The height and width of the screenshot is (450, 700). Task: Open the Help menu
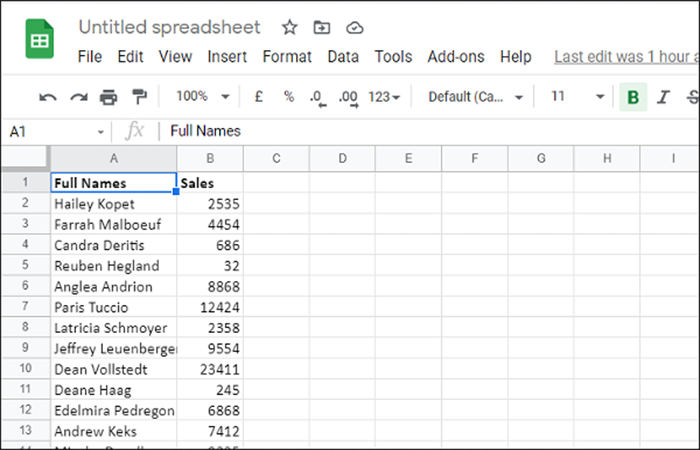(516, 57)
